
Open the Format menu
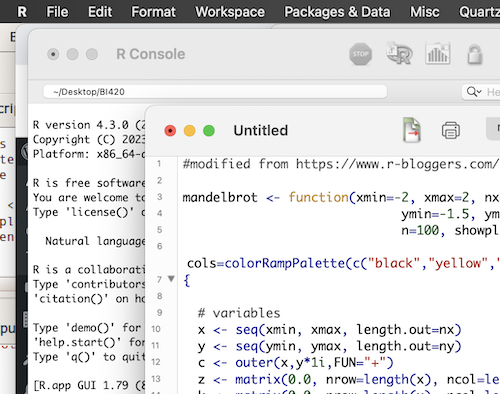coord(153,12)
